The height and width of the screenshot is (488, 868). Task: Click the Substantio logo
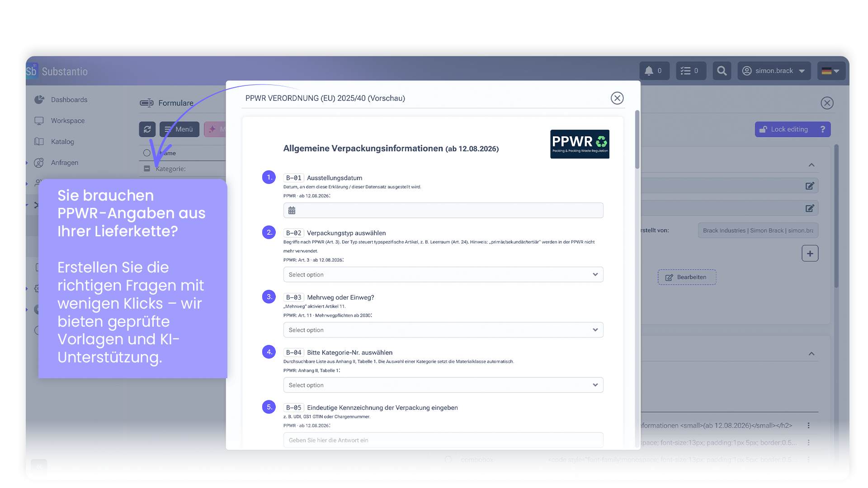[x=57, y=71]
